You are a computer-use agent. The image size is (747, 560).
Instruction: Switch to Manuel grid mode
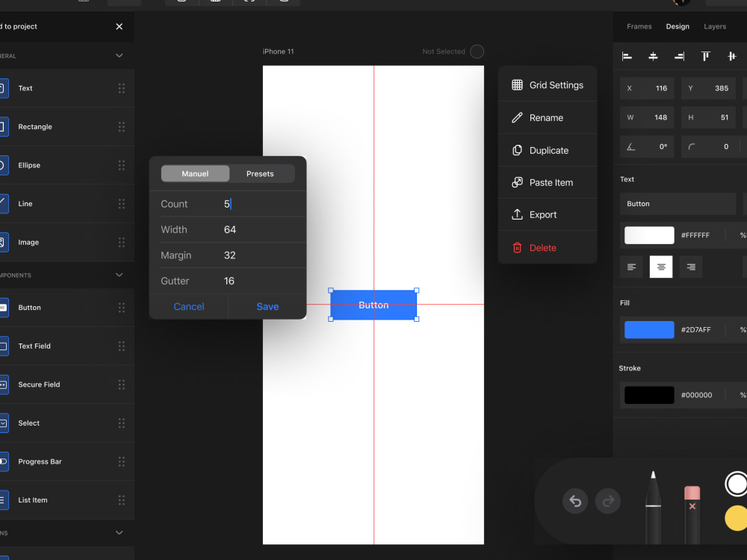[x=195, y=174]
